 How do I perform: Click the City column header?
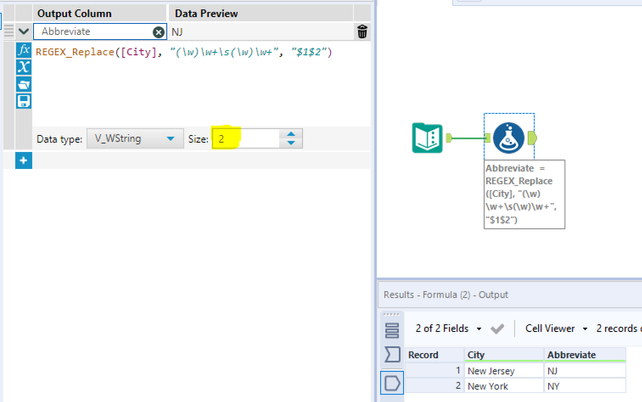click(x=504, y=355)
